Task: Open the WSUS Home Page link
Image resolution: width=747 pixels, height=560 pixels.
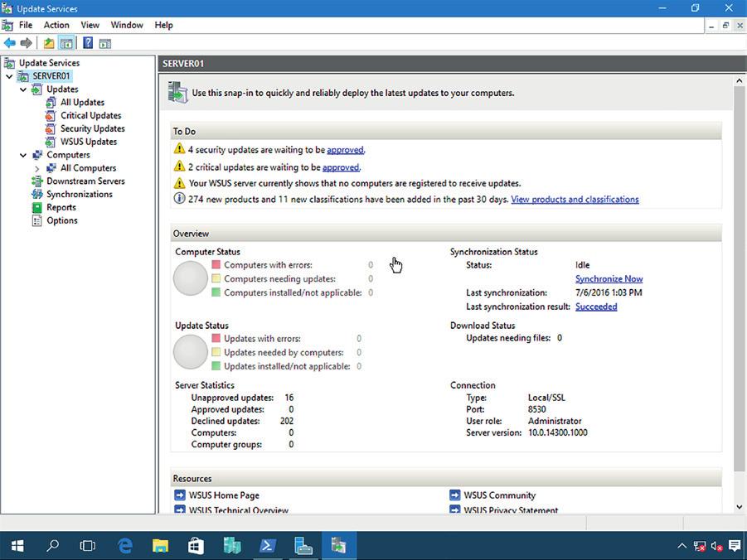Action: click(224, 495)
